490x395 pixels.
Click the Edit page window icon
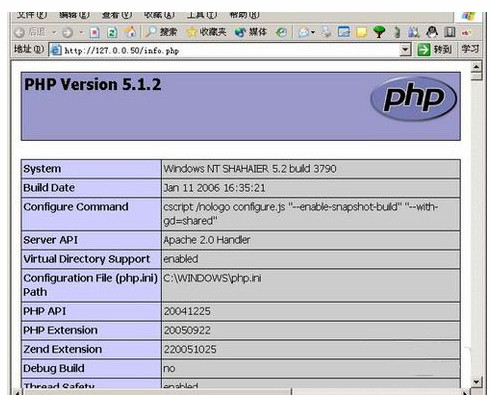click(344, 32)
